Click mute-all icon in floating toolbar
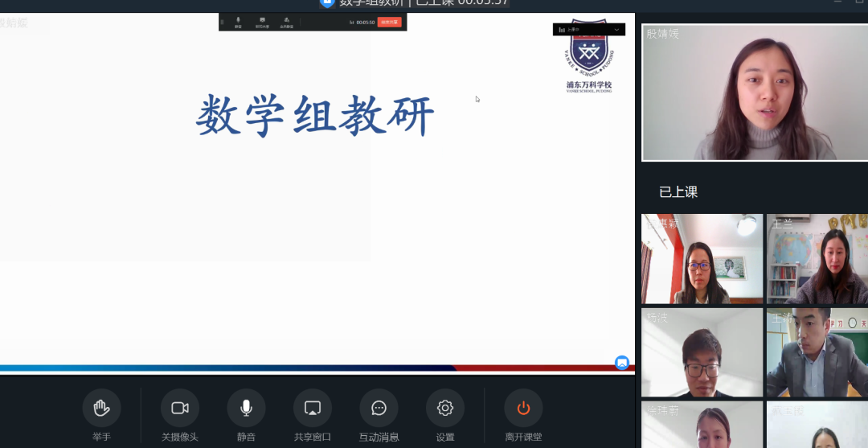Image resolution: width=868 pixels, height=448 pixels. tap(286, 22)
